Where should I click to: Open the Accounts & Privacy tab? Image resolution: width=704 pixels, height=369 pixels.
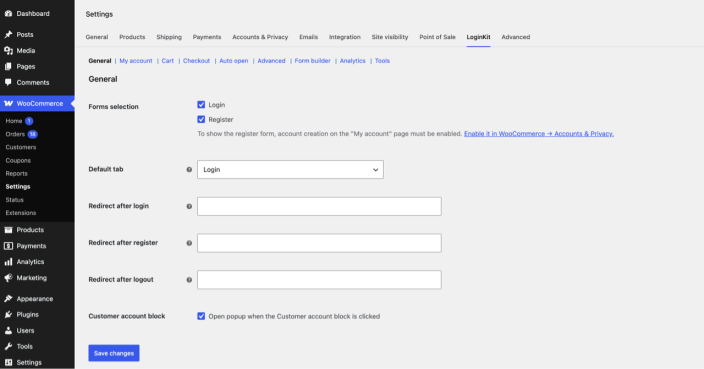(260, 37)
